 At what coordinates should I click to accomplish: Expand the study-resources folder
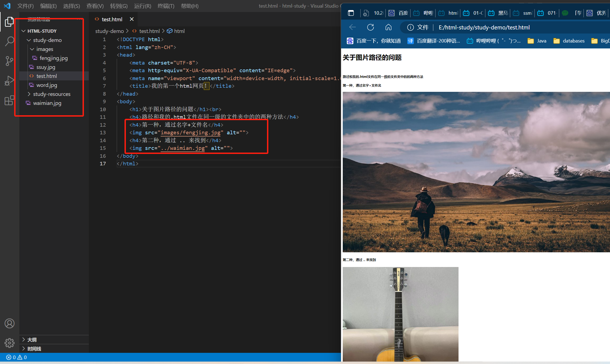tap(29, 94)
